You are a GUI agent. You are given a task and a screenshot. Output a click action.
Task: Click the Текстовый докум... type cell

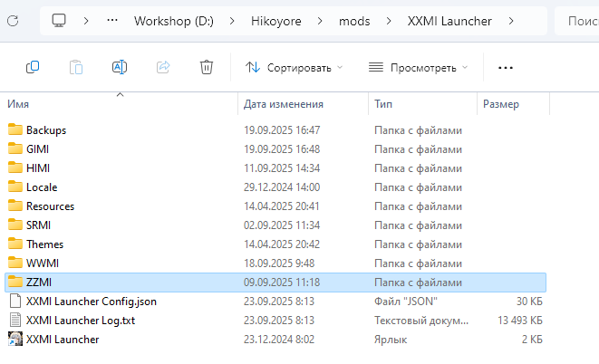[421, 321]
